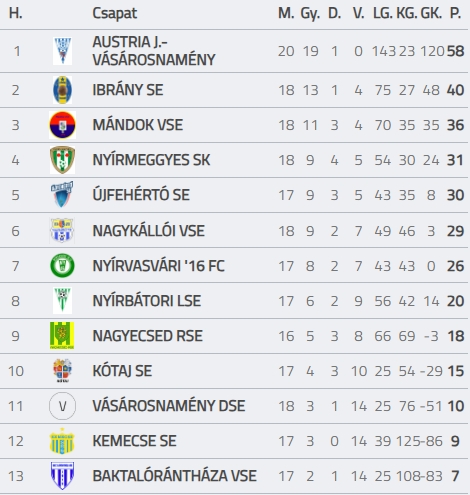This screenshot has width=470, height=495.
Task: Click the Austria J.-Vásárosnamény team crest
Action: coord(62,51)
